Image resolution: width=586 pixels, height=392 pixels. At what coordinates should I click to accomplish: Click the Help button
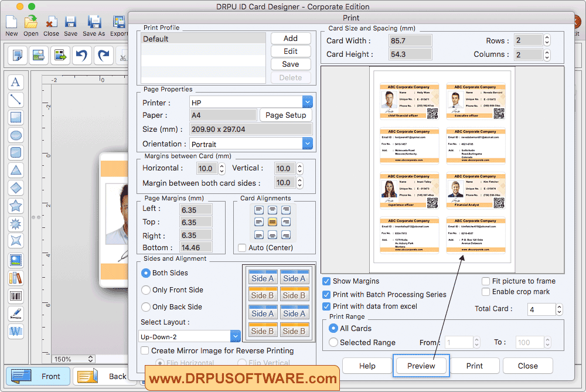coord(367,366)
